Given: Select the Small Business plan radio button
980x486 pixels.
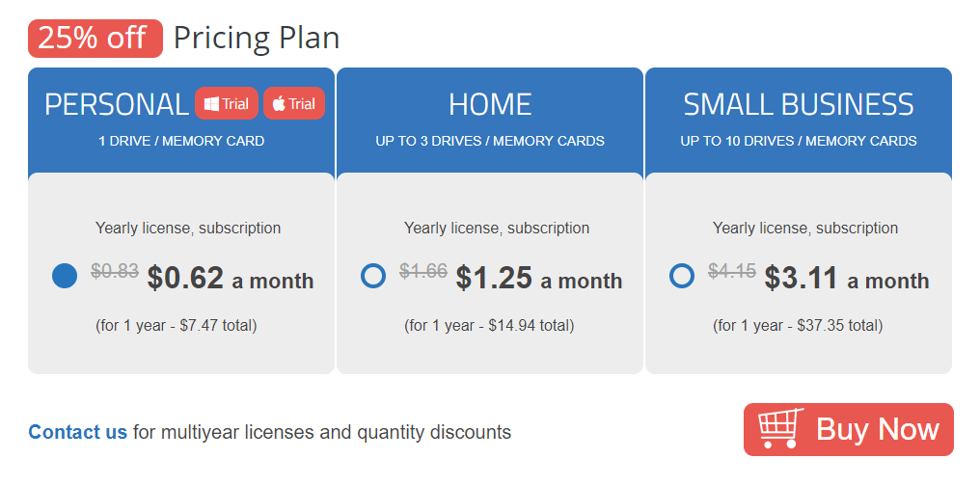Looking at the screenshot, I should 682,276.
